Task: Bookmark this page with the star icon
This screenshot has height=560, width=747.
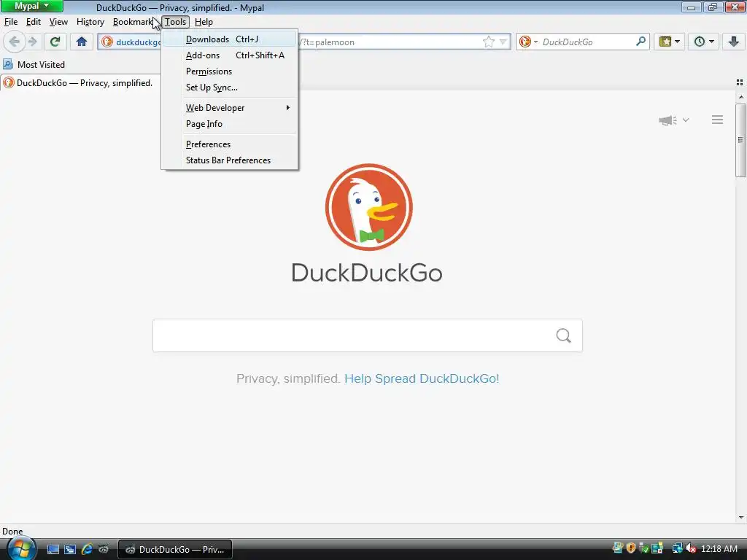Action: (488, 42)
